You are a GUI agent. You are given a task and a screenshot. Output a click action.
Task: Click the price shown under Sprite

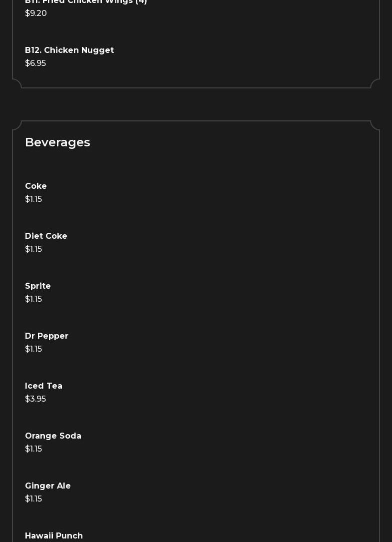click(x=33, y=299)
